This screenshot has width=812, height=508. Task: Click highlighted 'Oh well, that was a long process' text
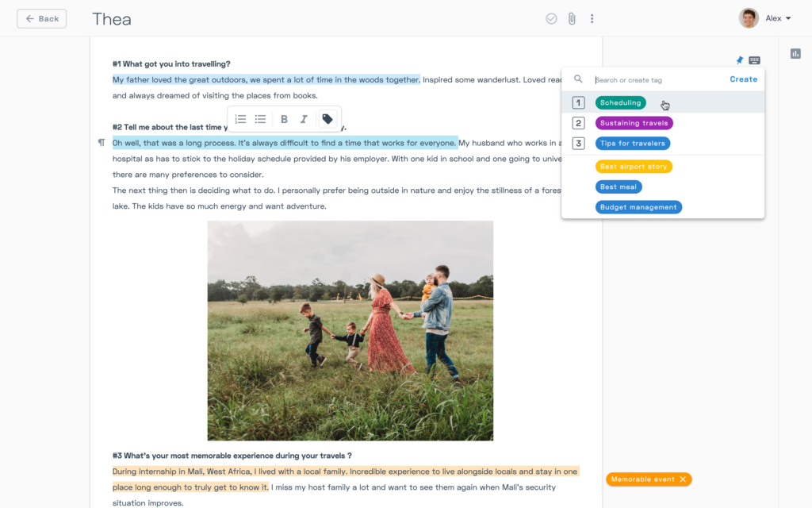coord(285,143)
